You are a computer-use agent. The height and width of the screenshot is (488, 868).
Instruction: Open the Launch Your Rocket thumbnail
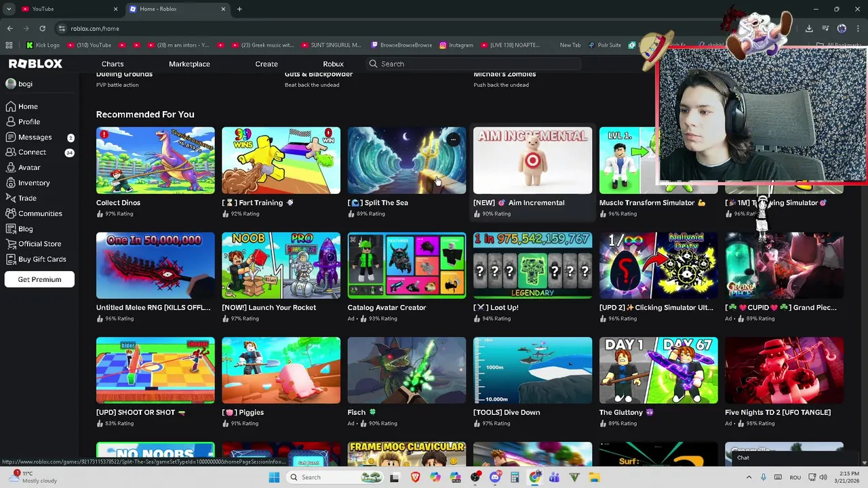point(281,266)
